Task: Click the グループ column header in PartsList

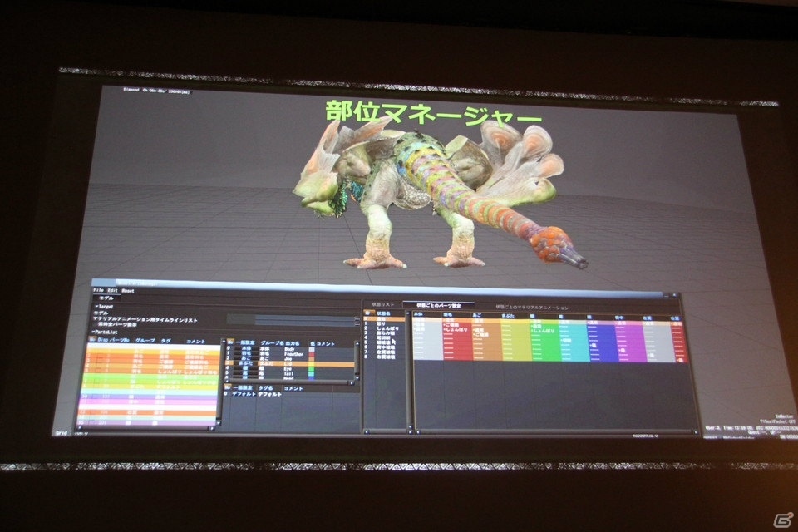Action: point(145,341)
